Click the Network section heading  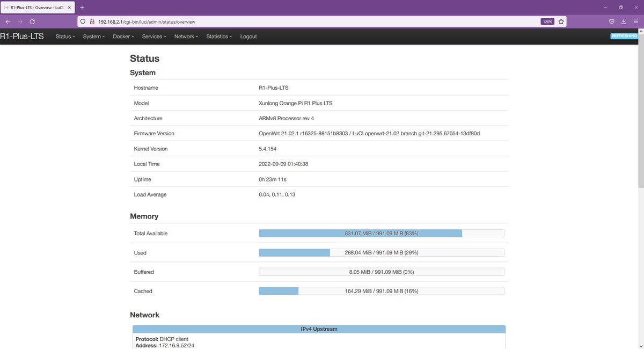point(145,315)
